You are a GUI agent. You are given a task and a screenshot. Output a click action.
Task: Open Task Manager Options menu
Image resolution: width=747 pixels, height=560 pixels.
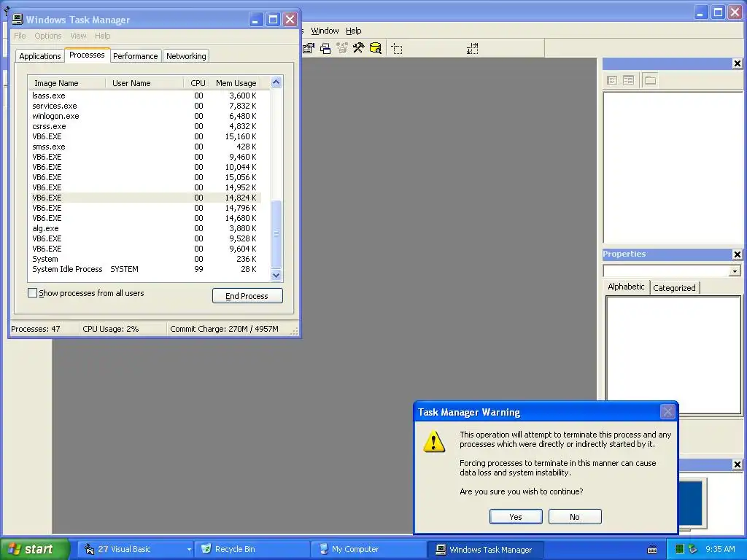[x=48, y=36]
